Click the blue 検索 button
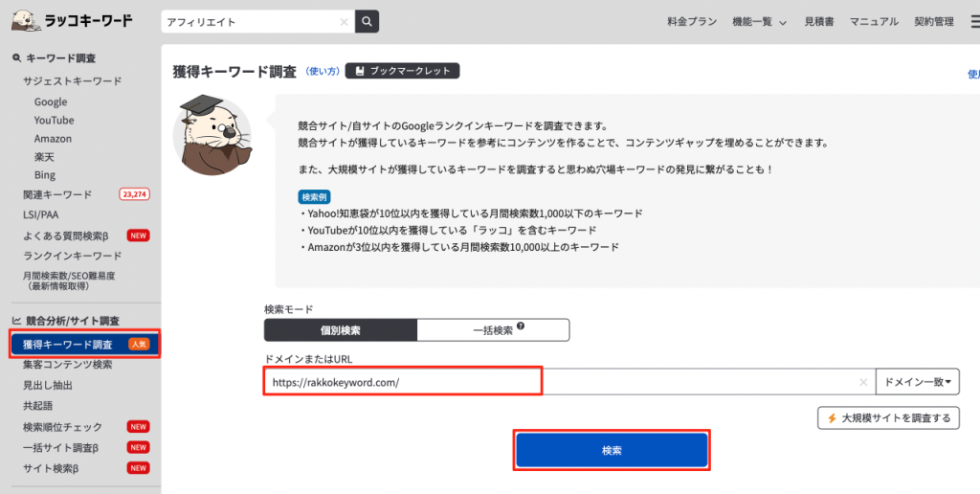Image resolution: width=980 pixels, height=494 pixels. [x=612, y=450]
